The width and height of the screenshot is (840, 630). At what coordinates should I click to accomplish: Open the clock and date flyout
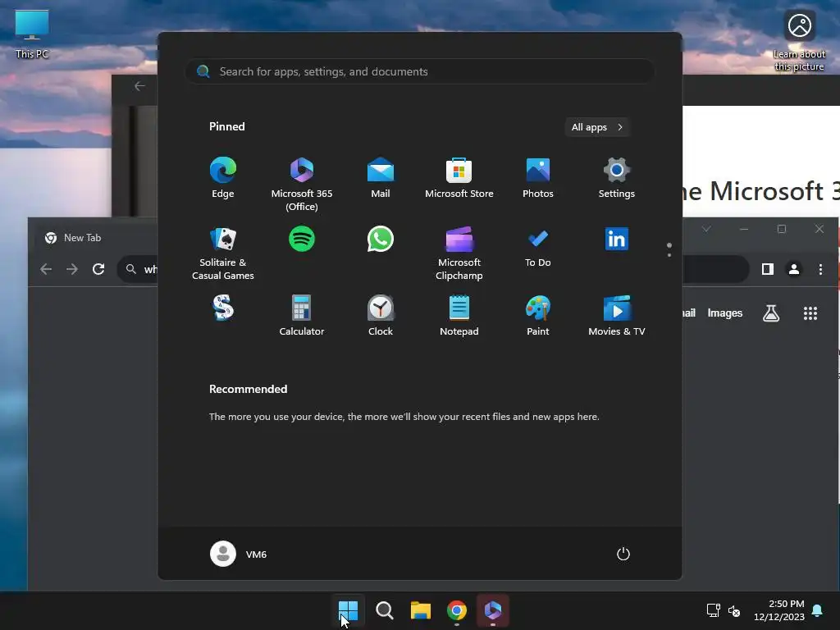pos(779,610)
